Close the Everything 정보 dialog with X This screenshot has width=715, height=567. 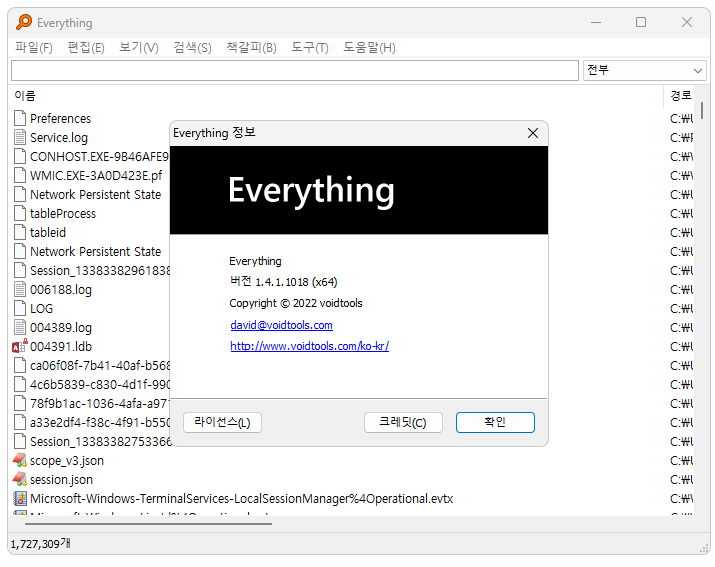coord(533,133)
